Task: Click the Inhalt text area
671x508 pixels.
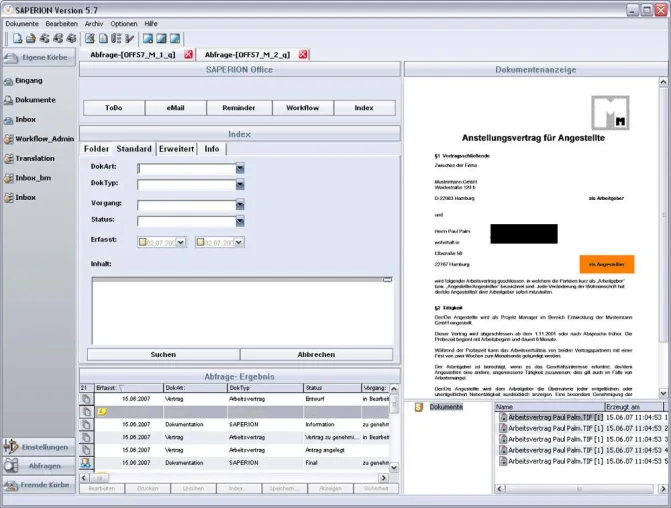Action: 242,311
